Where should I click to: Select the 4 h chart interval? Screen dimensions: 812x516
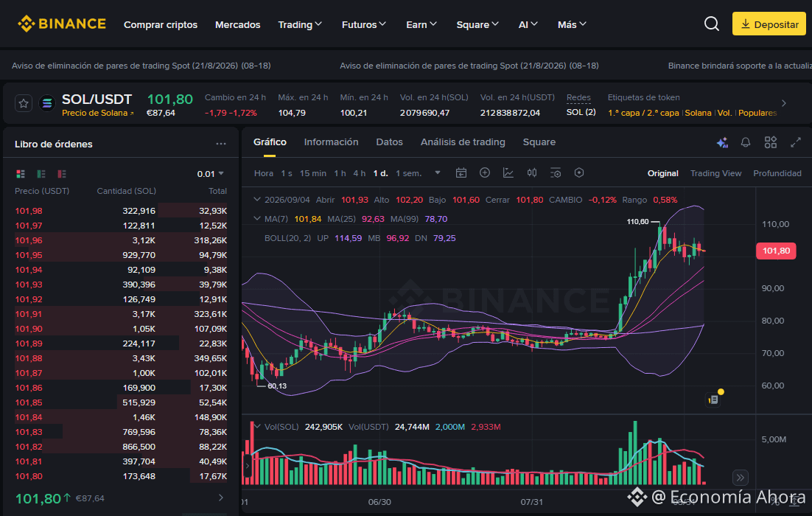(359, 173)
